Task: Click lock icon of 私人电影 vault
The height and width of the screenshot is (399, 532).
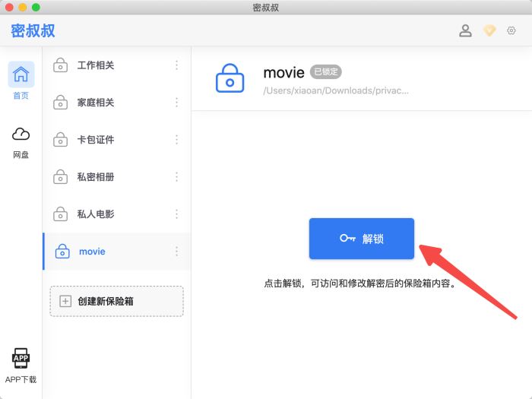Action: tap(60, 214)
